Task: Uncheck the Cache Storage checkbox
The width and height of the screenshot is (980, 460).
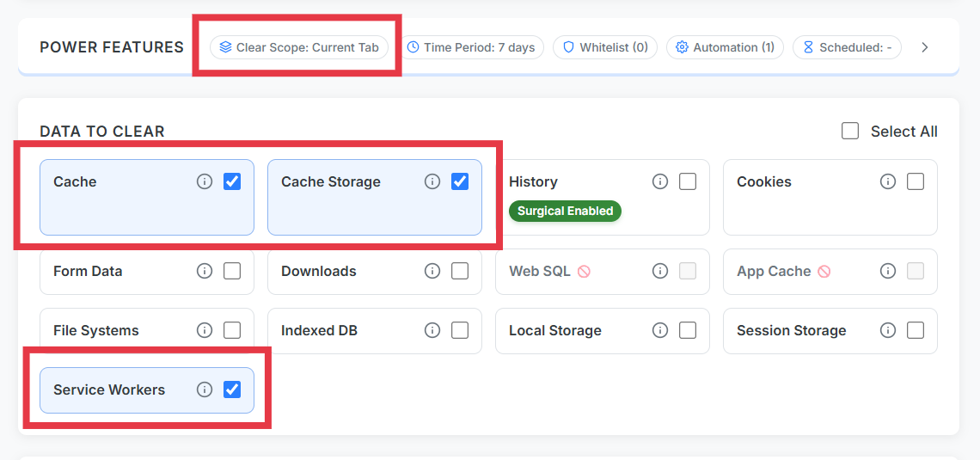Action: coord(460,182)
